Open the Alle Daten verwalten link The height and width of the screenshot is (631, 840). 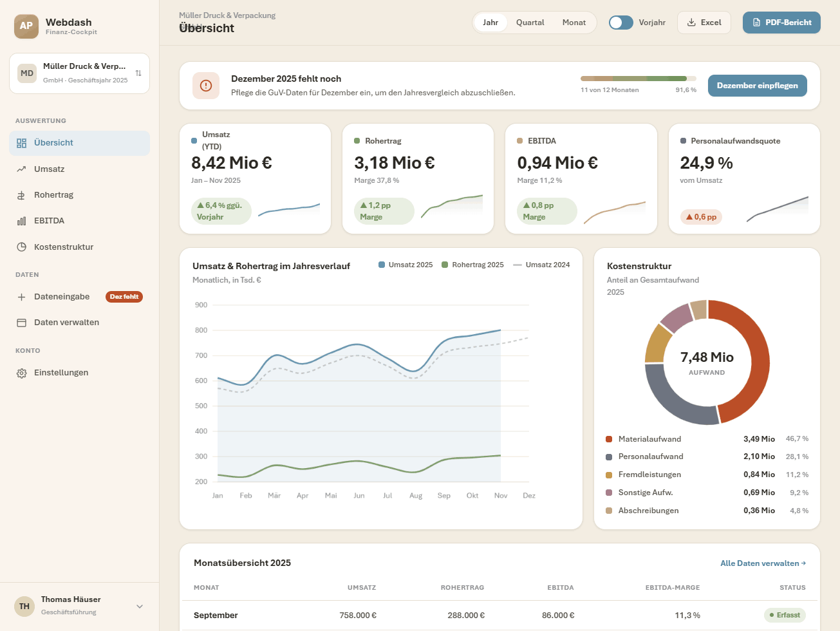click(x=763, y=563)
